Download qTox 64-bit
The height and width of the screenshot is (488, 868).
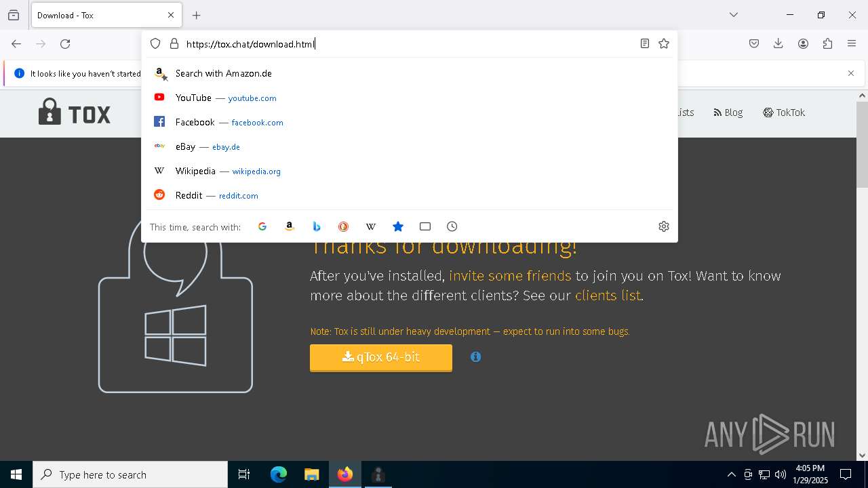pyautogui.click(x=381, y=357)
